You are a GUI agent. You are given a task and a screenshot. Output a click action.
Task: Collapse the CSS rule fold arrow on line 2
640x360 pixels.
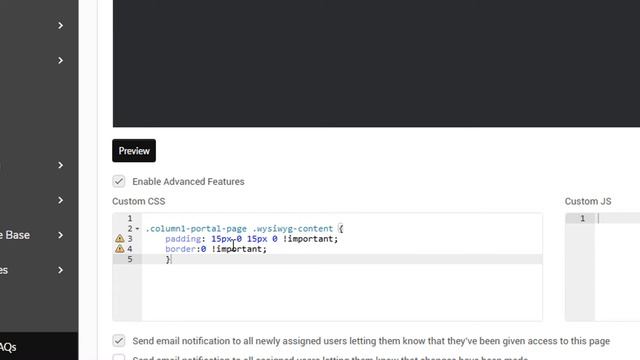point(138,229)
